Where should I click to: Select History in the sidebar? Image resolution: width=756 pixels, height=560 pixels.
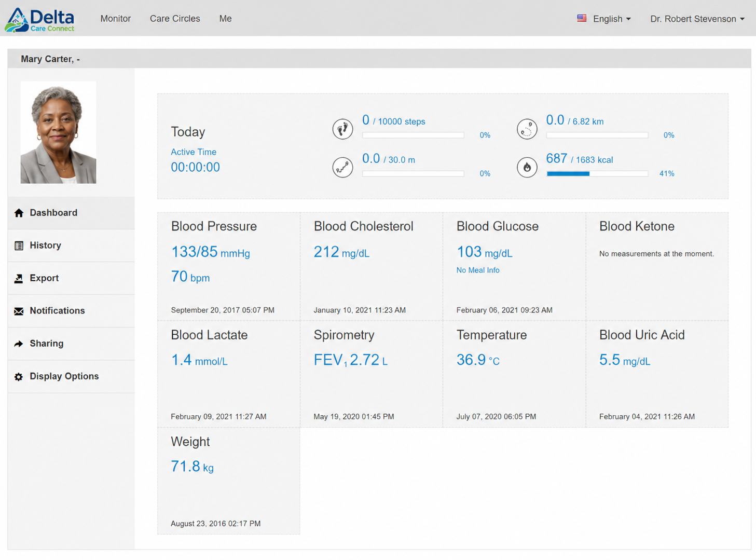point(71,245)
